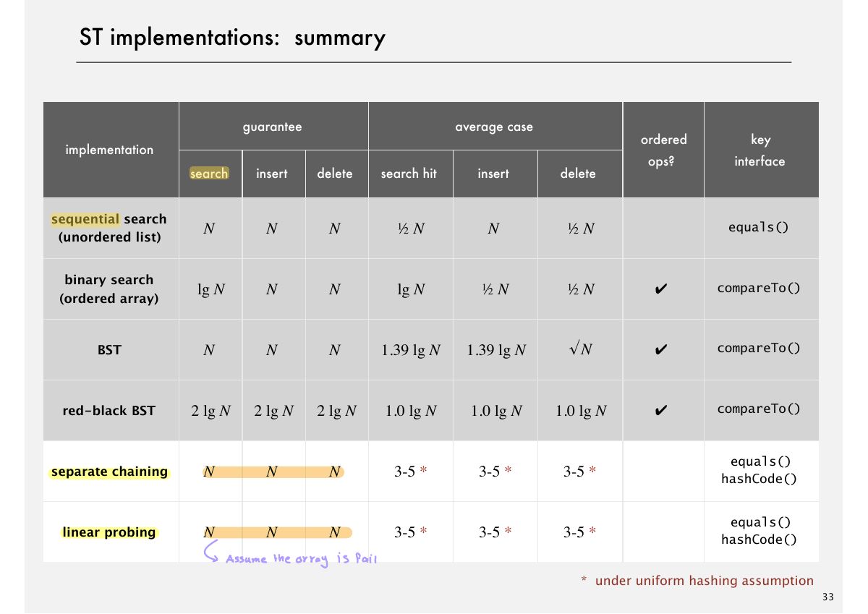Click linear probing's guaranteed search "N" cell

[x=209, y=533]
